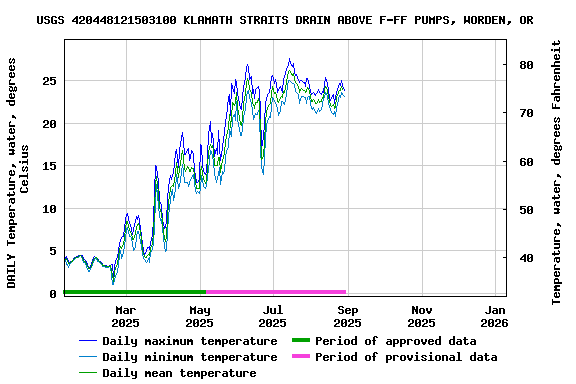Click the magenta provisional-data bar along the x-axis

coord(276,292)
